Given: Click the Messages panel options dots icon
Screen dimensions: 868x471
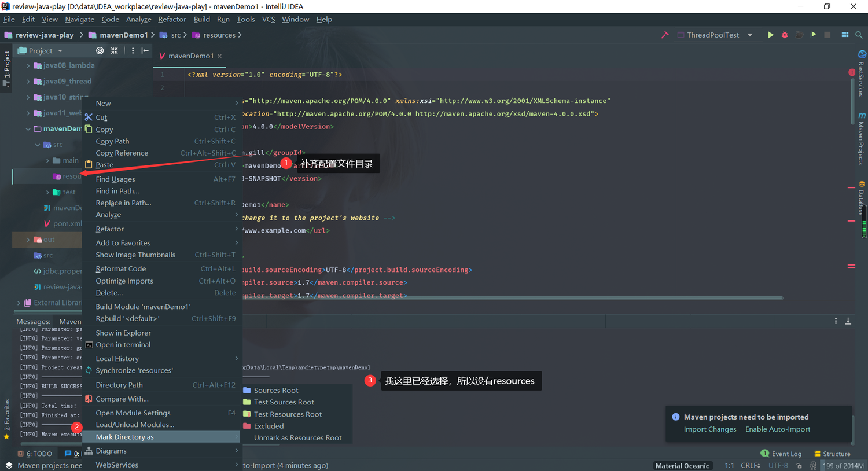Looking at the screenshot, I should pos(836,321).
